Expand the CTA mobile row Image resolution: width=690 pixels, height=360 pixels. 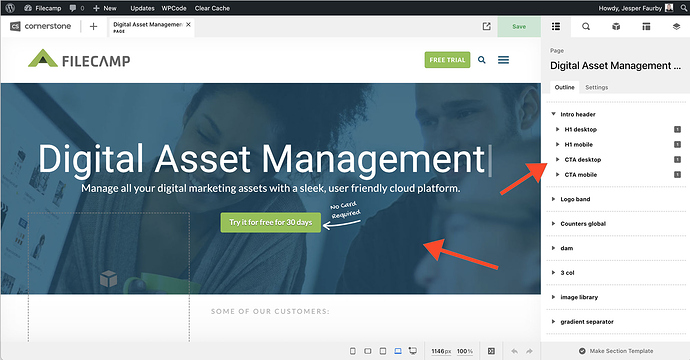tap(558, 175)
